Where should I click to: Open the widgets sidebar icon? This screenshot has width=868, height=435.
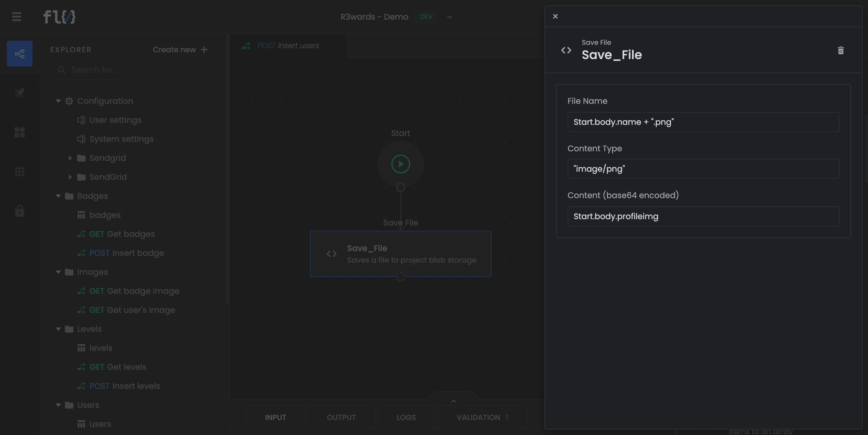[20, 132]
